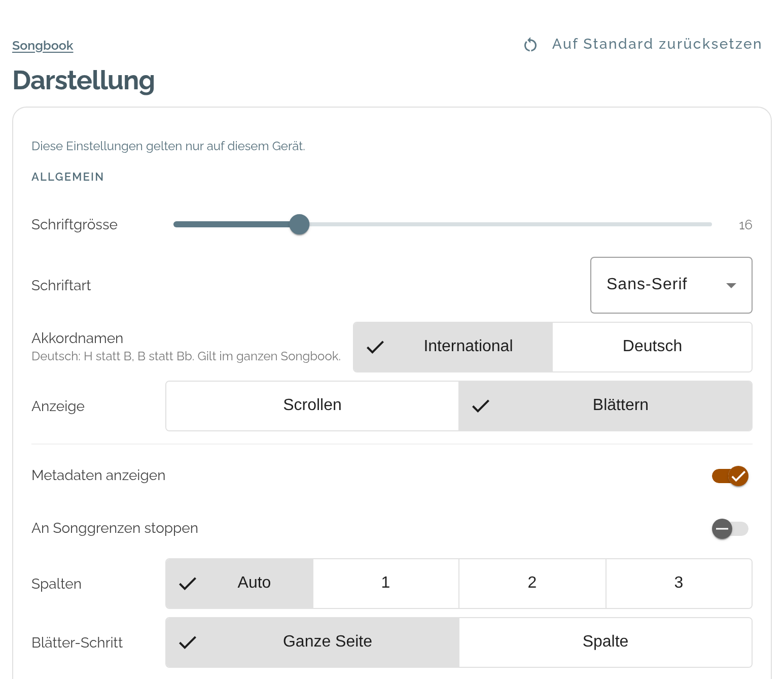Click the 'Spalten' setting label
784x679 pixels.
[56, 584]
